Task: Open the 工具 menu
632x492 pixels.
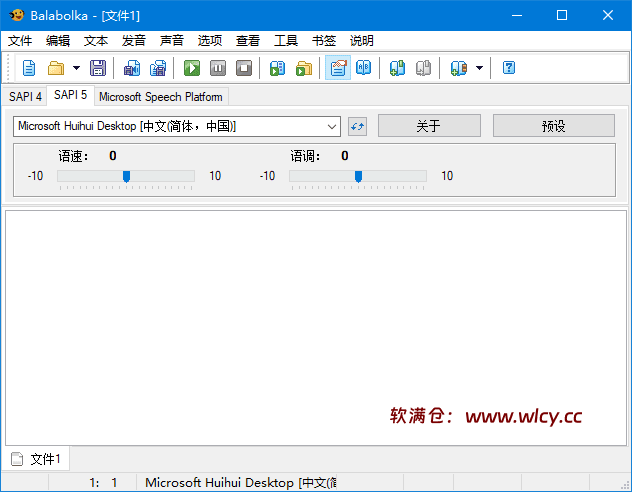Action: click(x=286, y=41)
